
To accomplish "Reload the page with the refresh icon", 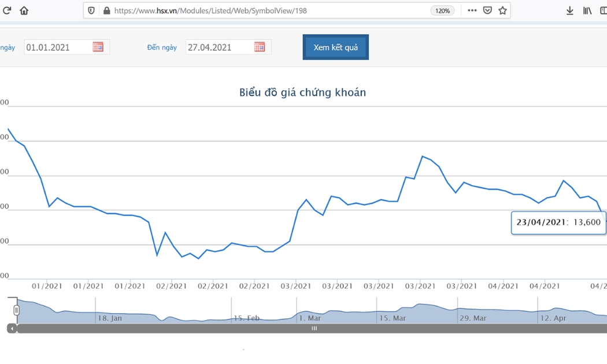I will (6, 10).
